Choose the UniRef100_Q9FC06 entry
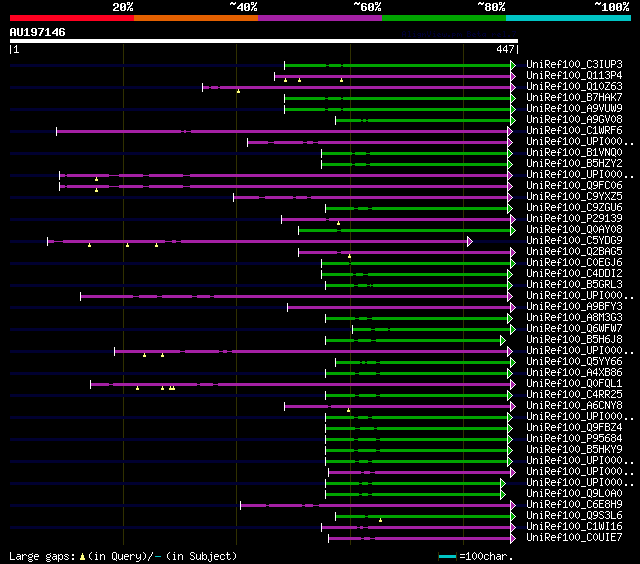Viewport: 640px width, 564px height. coord(574,186)
